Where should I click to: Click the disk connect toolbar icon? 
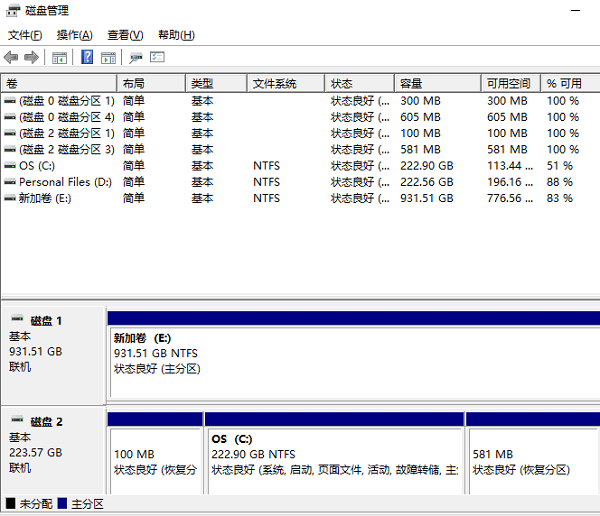point(136,57)
